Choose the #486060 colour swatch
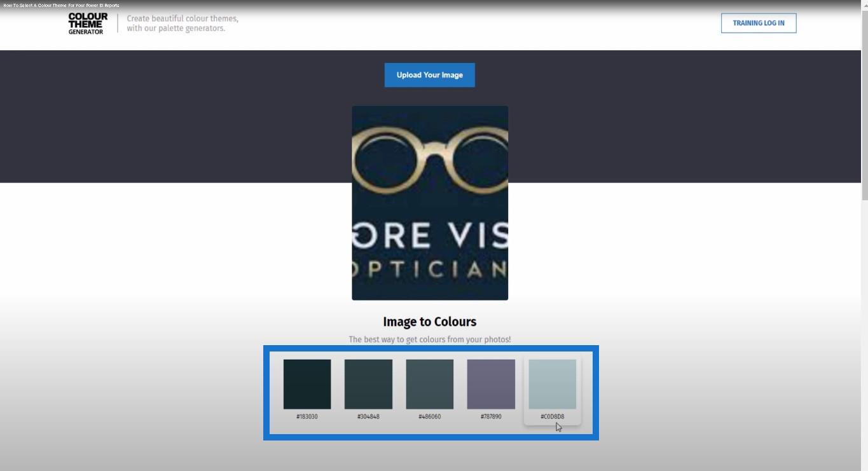This screenshot has height=471, width=868. click(x=430, y=384)
